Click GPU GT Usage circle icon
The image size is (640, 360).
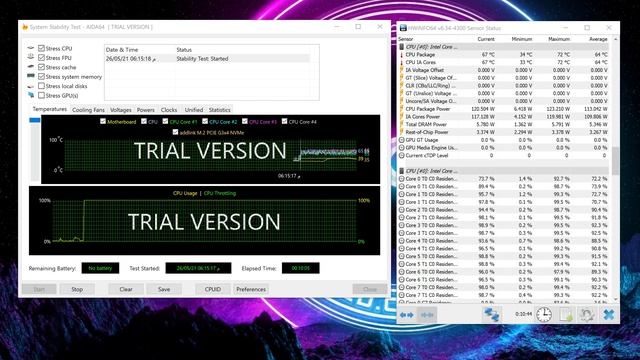[402, 140]
